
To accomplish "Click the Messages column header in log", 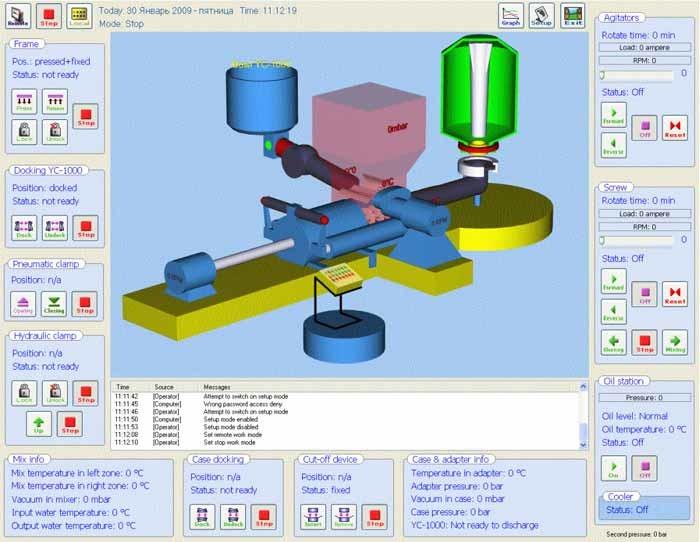I will (217, 386).
